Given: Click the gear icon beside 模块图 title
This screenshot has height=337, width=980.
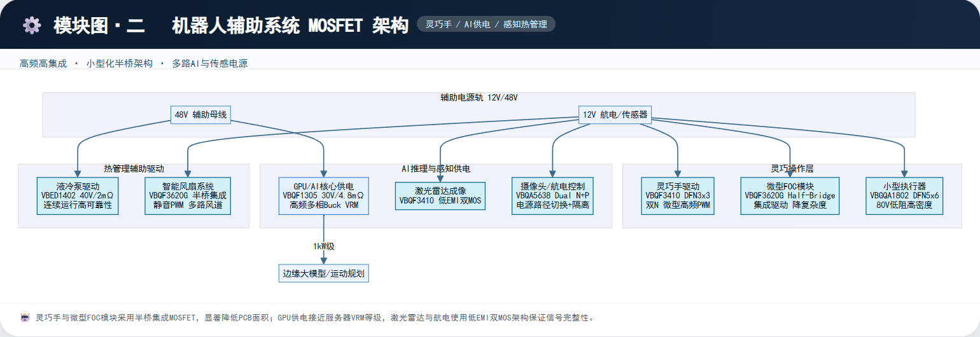Looking at the screenshot, I should point(31,25).
